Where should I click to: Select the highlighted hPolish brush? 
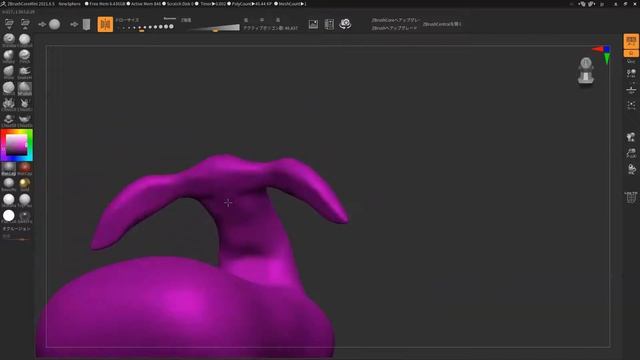(24, 88)
